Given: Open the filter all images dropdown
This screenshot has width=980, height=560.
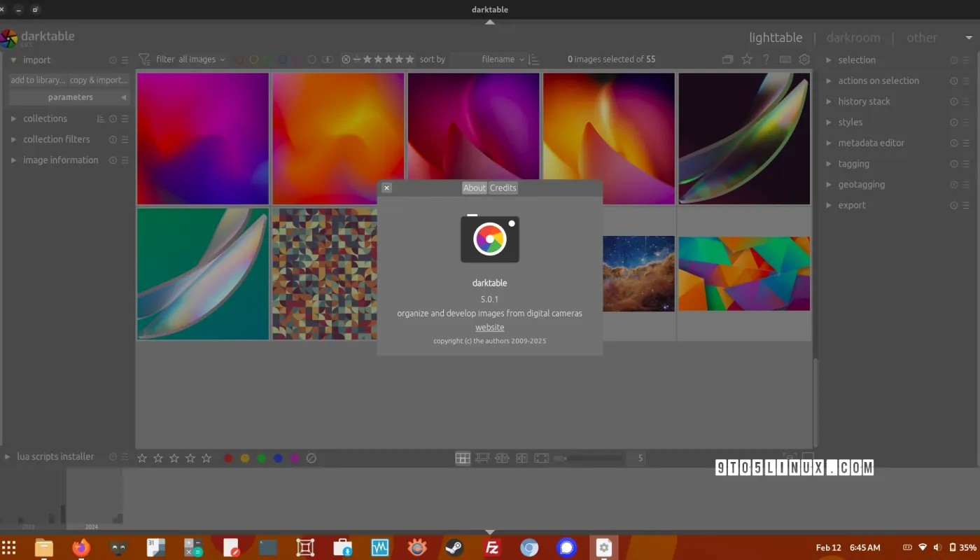Looking at the screenshot, I should (202, 59).
